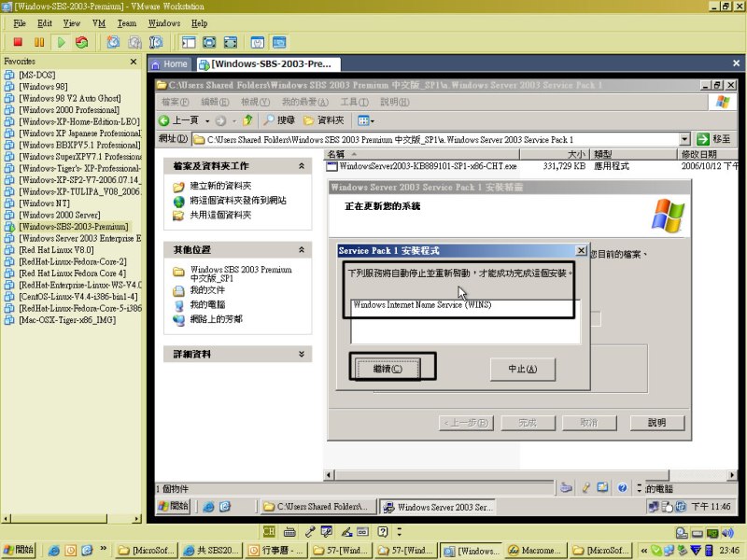This screenshot has width=747, height=560.
Task: Collapse the 檔案及資料夾工作 panel
Action: [302, 166]
